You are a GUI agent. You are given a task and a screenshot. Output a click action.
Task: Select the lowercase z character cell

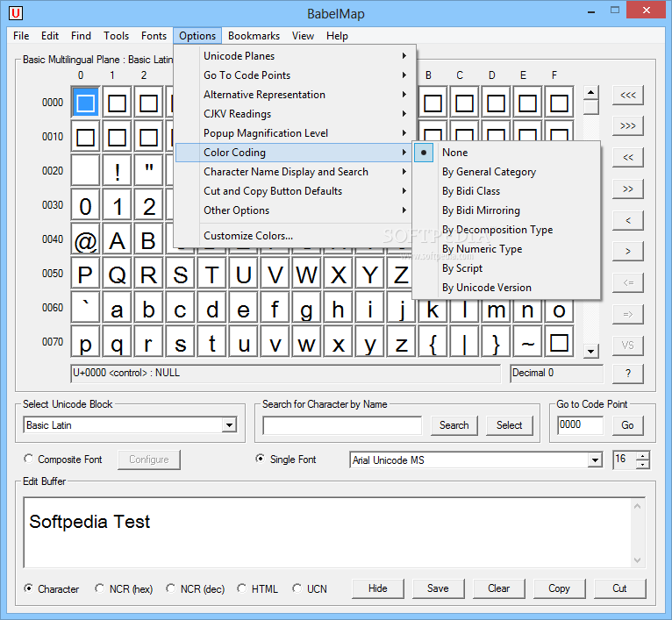pos(401,343)
